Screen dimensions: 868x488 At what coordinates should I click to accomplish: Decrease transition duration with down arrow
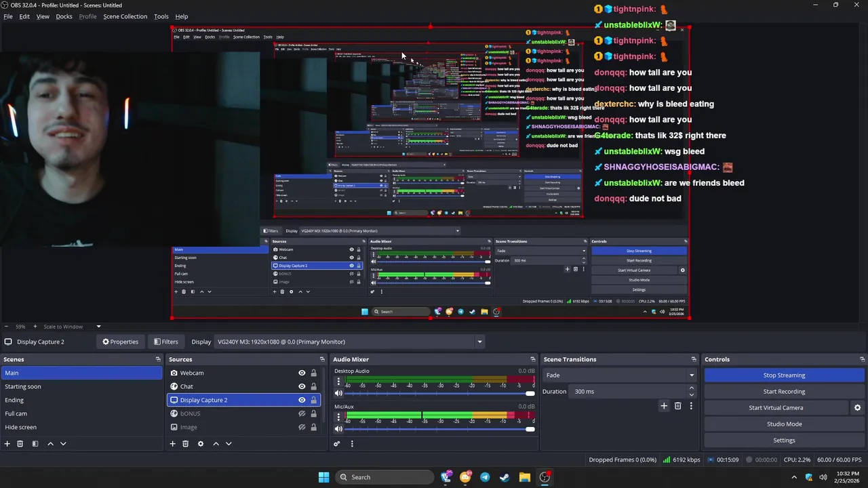pos(692,394)
